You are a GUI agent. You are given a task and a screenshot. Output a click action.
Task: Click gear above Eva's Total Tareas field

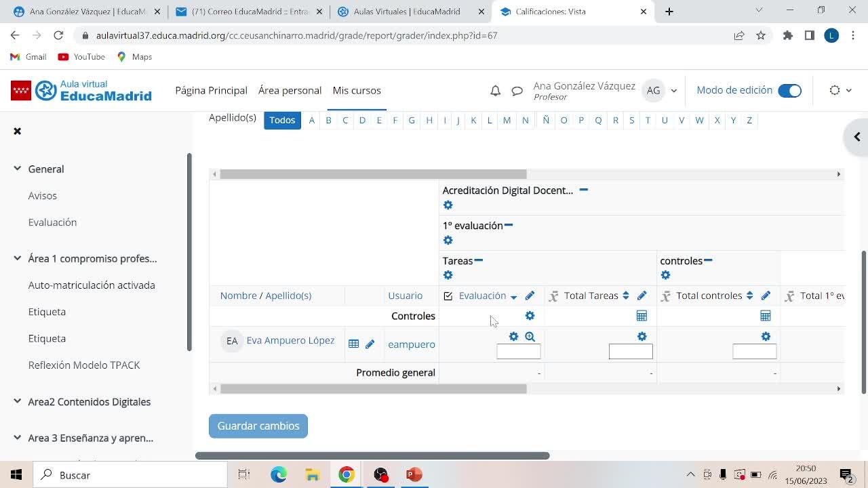642,337
